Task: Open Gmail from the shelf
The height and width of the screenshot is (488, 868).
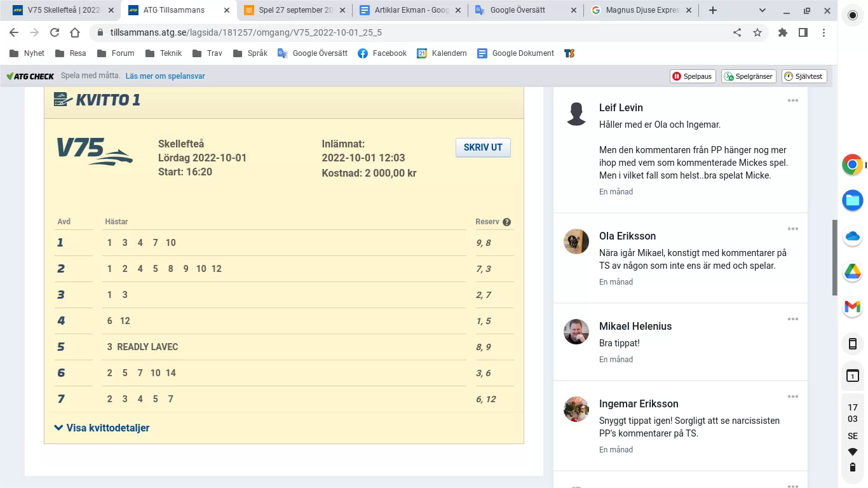Action: pyautogui.click(x=852, y=308)
